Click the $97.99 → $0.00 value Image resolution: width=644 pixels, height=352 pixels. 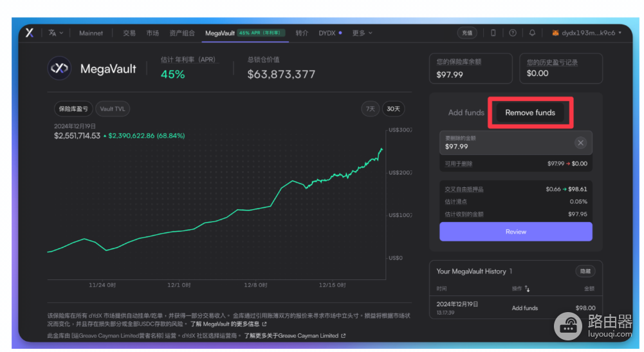point(567,163)
